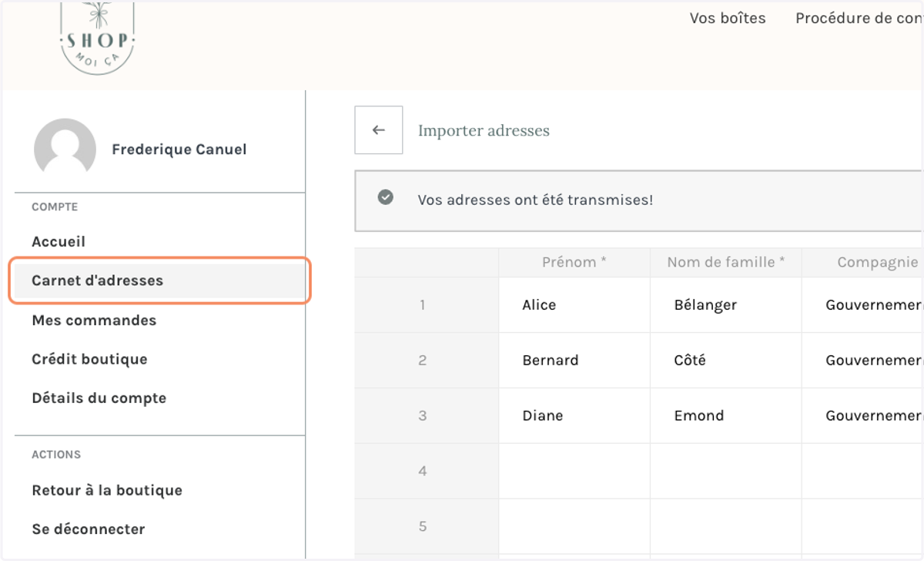Image resolution: width=924 pixels, height=561 pixels.
Task: Select the Alice first name cell
Action: pos(574,305)
